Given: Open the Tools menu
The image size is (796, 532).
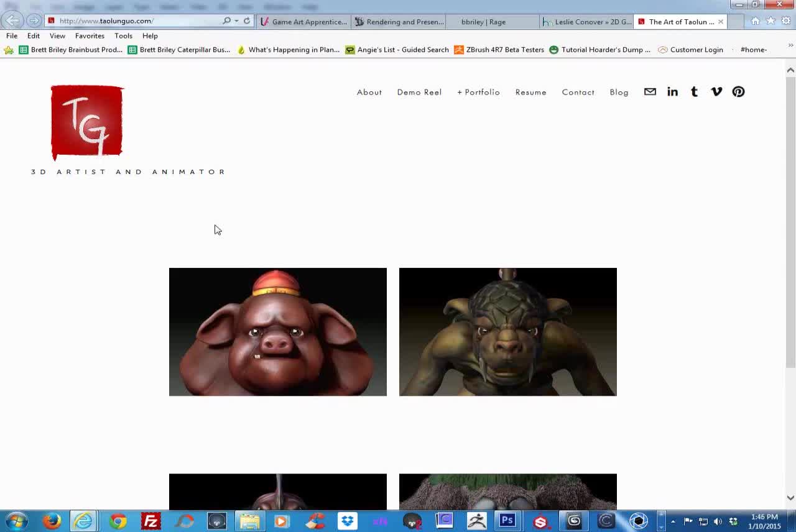Looking at the screenshot, I should coord(123,36).
